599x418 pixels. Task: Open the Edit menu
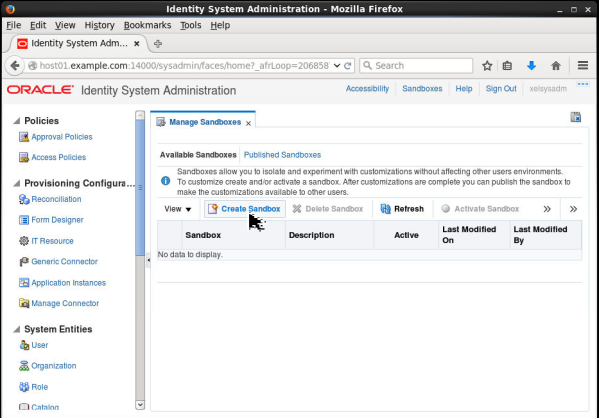pos(38,25)
